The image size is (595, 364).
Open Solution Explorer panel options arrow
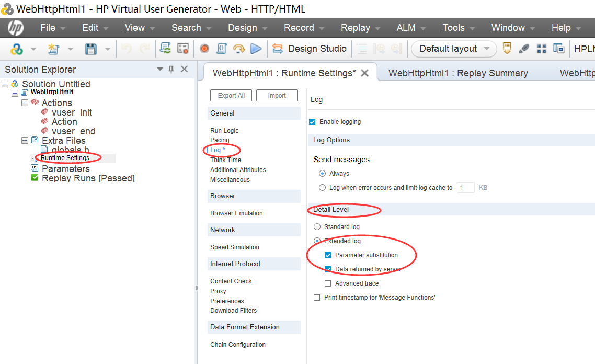pos(160,69)
